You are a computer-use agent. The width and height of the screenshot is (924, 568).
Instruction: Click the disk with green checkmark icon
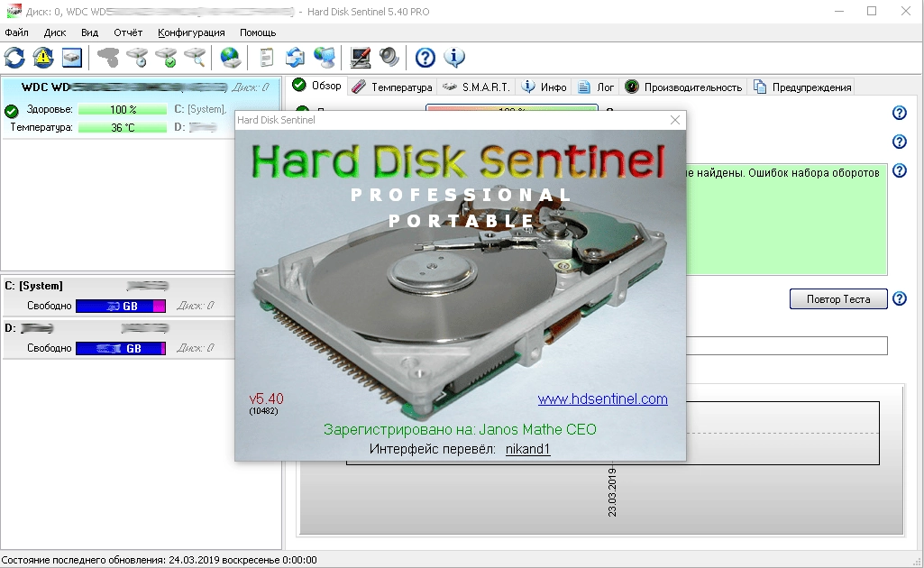(166, 58)
